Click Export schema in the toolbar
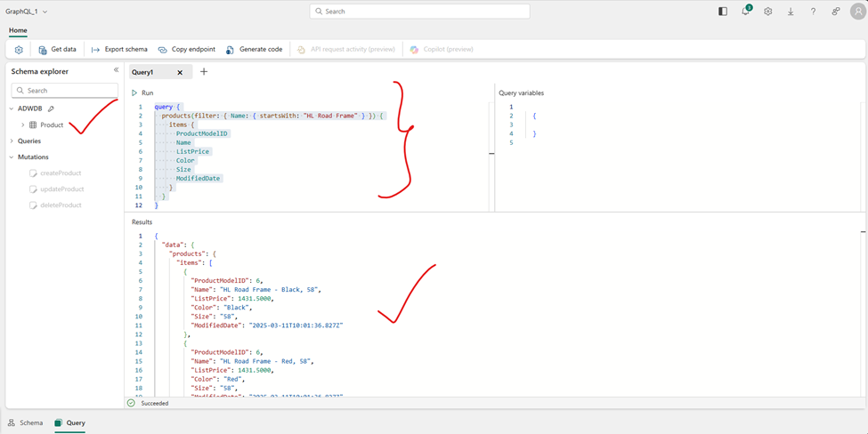 pos(119,50)
